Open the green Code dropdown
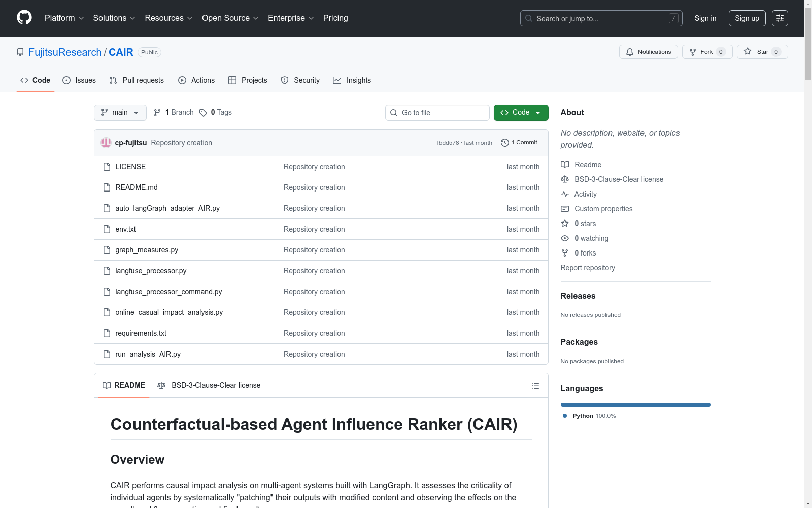 tap(521, 113)
